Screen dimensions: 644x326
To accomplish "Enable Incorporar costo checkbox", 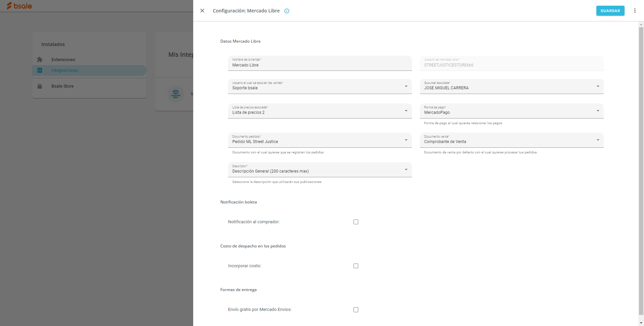I will pyautogui.click(x=356, y=266).
